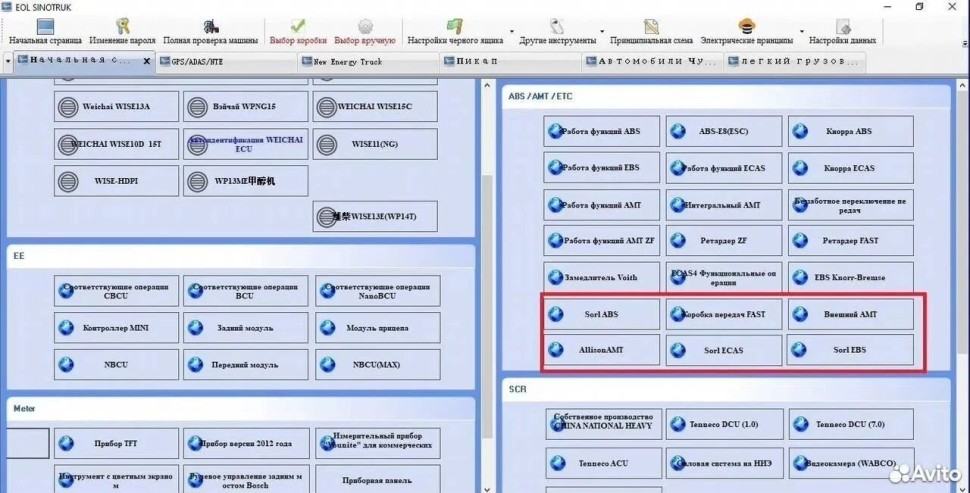Open Прибор TFT meter module

(x=116, y=444)
